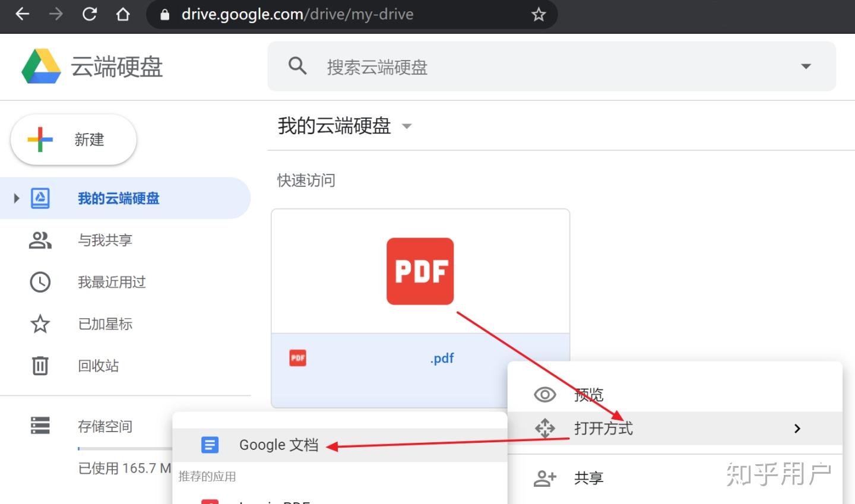Select 我的云端硬盘 in sidebar
This screenshot has width=855, height=504.
[125, 198]
